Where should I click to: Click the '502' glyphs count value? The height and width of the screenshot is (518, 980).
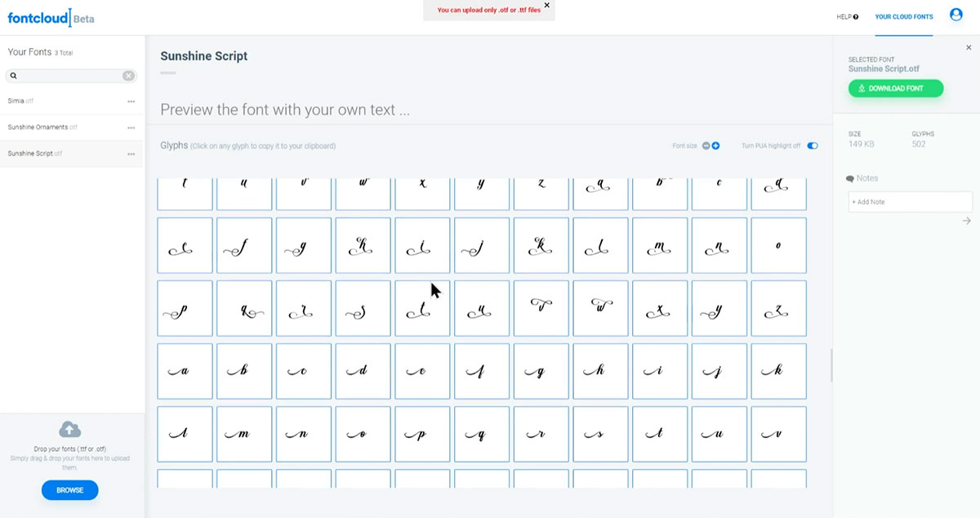[x=919, y=144]
